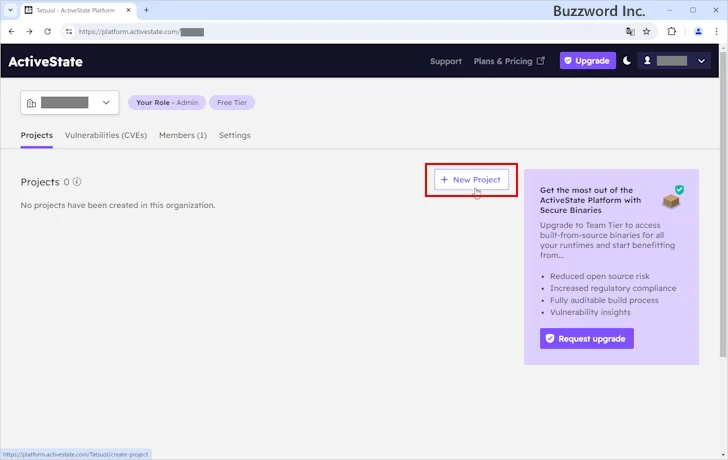Click the ActiveState logo
This screenshot has height=460, width=728.
point(46,61)
